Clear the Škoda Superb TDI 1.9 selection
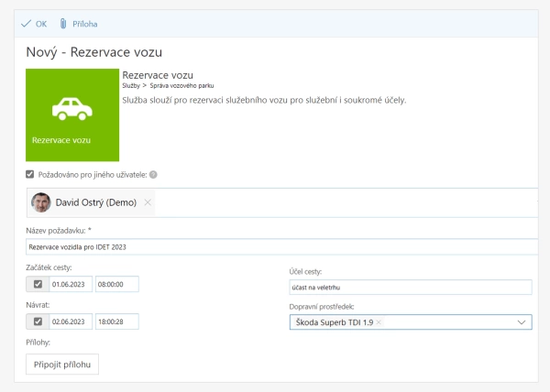This screenshot has width=550, height=392. pos(379,322)
